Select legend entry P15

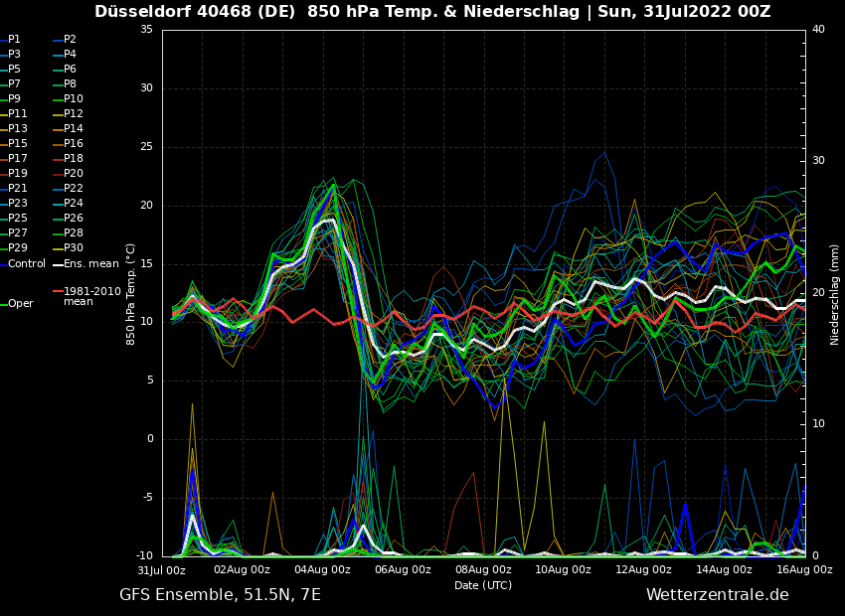[18, 144]
